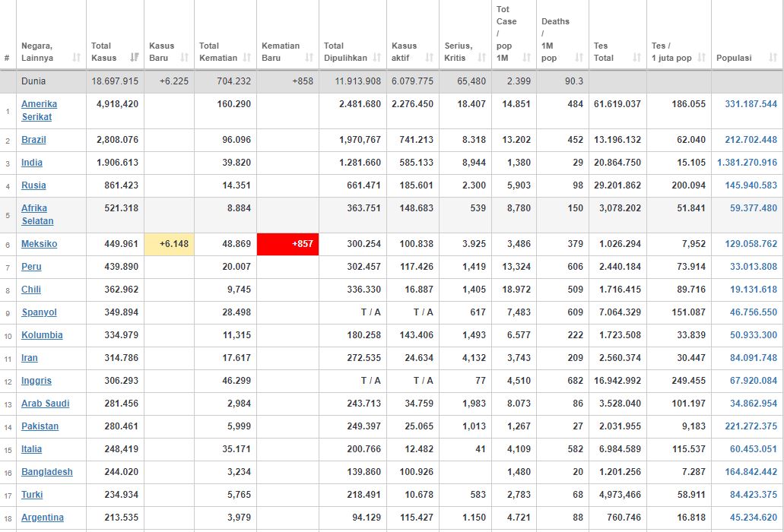Click Inggris tests per million 249.455

[688, 381]
